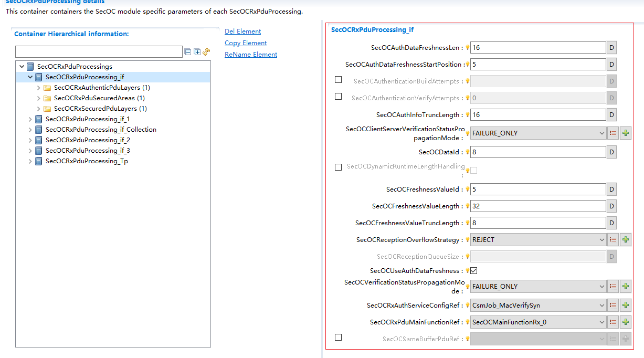
Task: Open the SecOCClientServerVerificationStatusPropagationMode dropdown
Action: [538, 133]
